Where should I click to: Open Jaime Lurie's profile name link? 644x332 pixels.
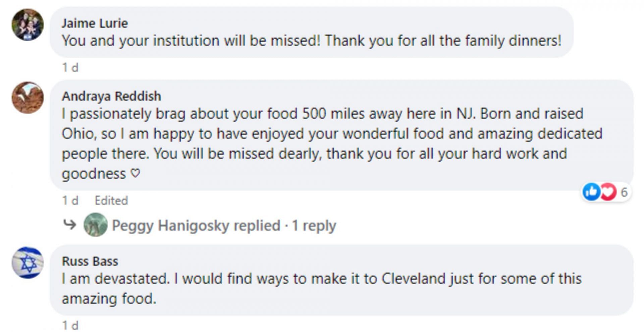95,23
